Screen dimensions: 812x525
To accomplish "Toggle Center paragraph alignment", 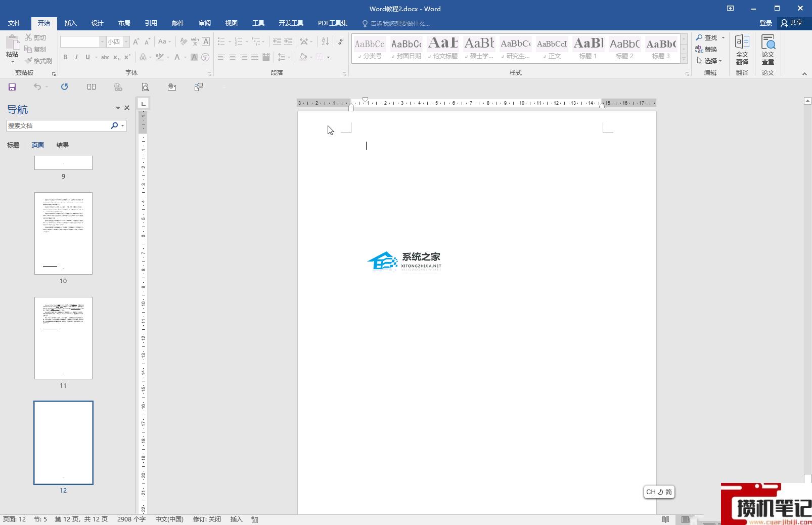I will [233, 57].
